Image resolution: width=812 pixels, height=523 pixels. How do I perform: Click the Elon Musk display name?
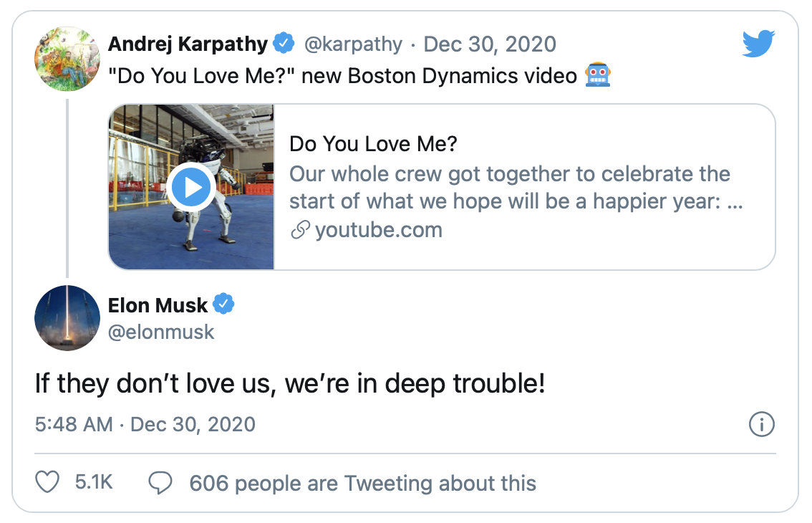(158, 305)
